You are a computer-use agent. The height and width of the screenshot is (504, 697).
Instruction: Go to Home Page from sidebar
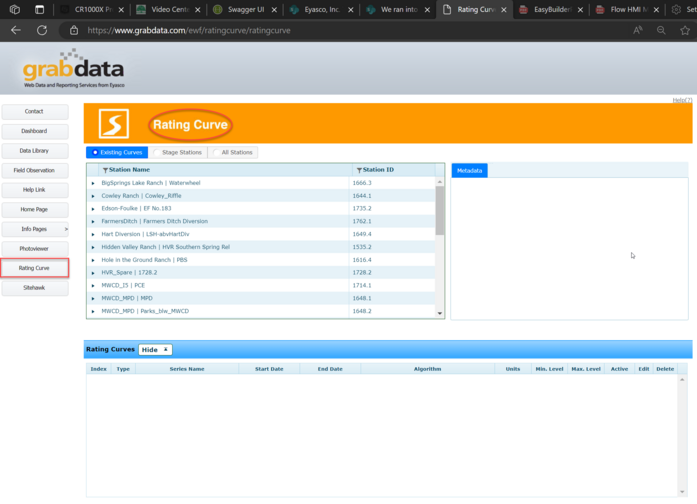point(35,209)
